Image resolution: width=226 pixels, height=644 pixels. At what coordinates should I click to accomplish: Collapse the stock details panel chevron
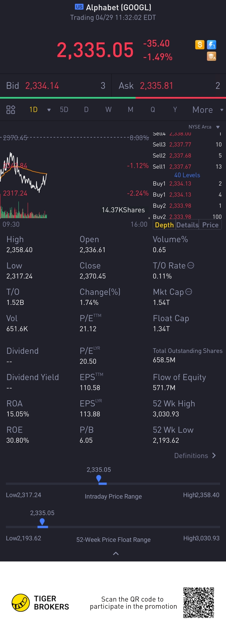click(116, 553)
